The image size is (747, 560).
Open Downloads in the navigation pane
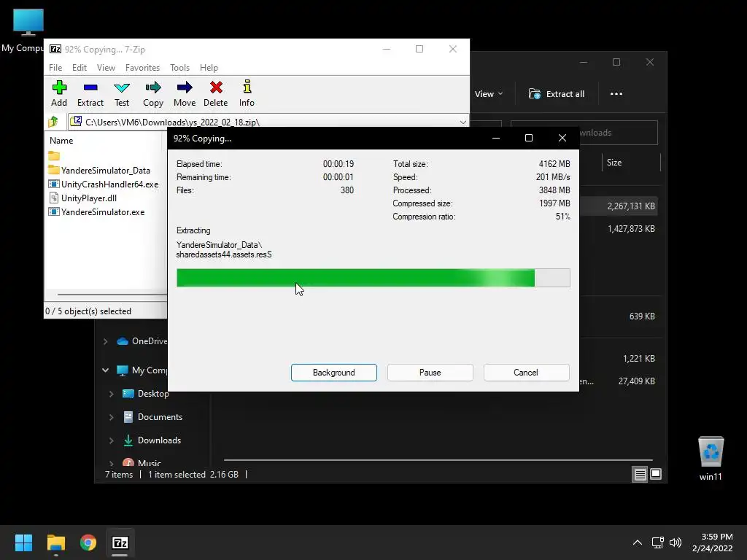(x=152, y=440)
